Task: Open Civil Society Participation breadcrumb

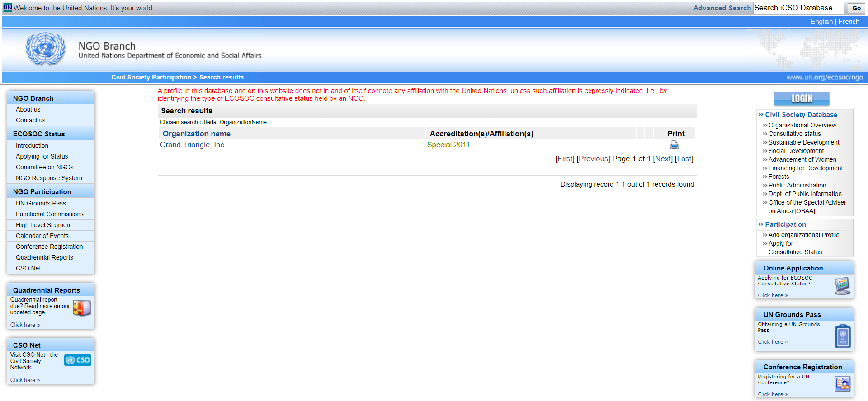Action: click(x=151, y=77)
